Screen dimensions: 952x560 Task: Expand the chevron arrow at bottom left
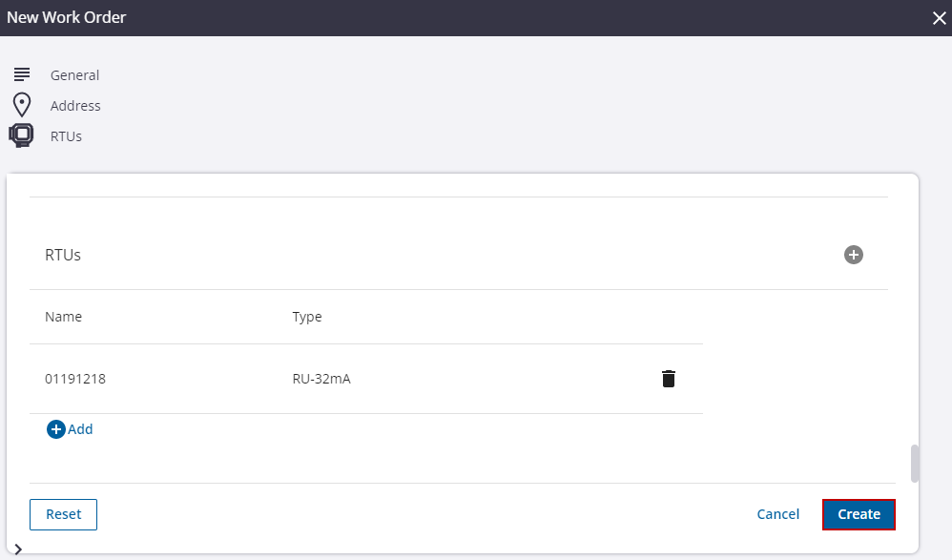[x=18, y=549]
